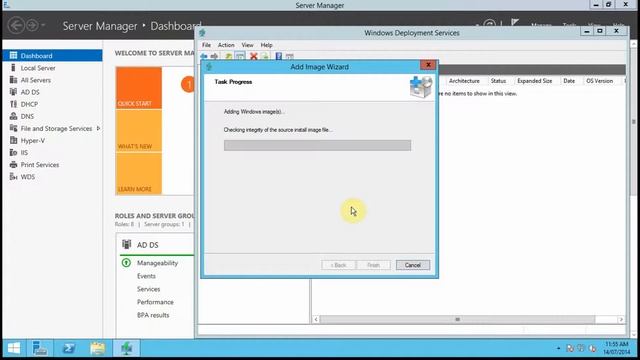
Task: Open File Explorer from the taskbar
Action: (98, 348)
